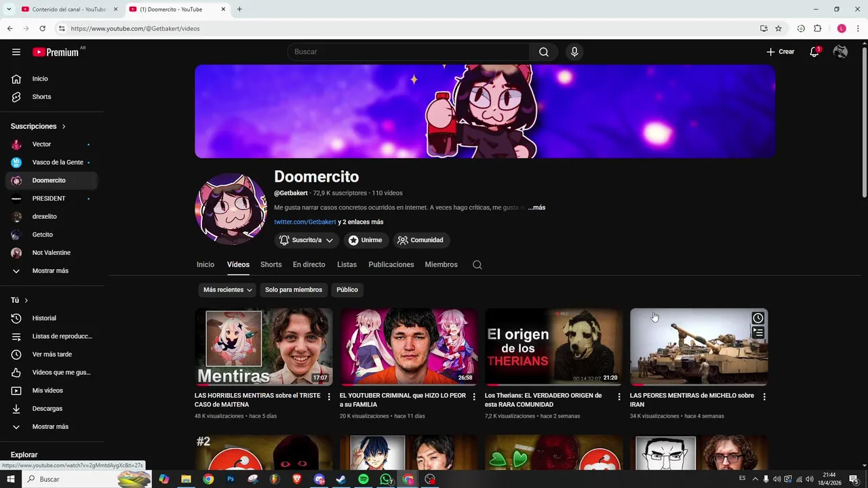The width and height of the screenshot is (868, 488).
Task: Open the Windows Start menu
Action: click(x=10, y=479)
